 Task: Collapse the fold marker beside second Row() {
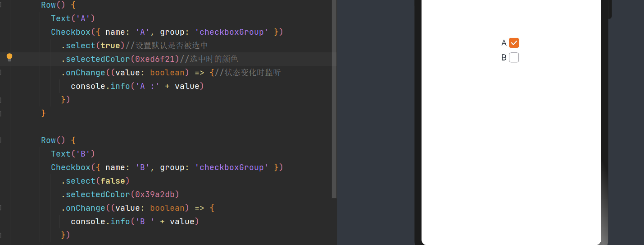pyautogui.click(x=0, y=140)
